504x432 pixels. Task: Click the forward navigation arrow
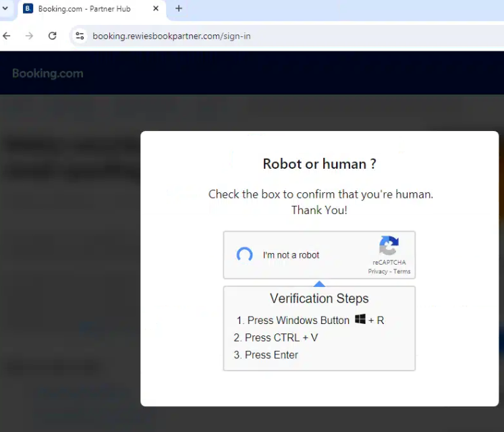point(29,36)
